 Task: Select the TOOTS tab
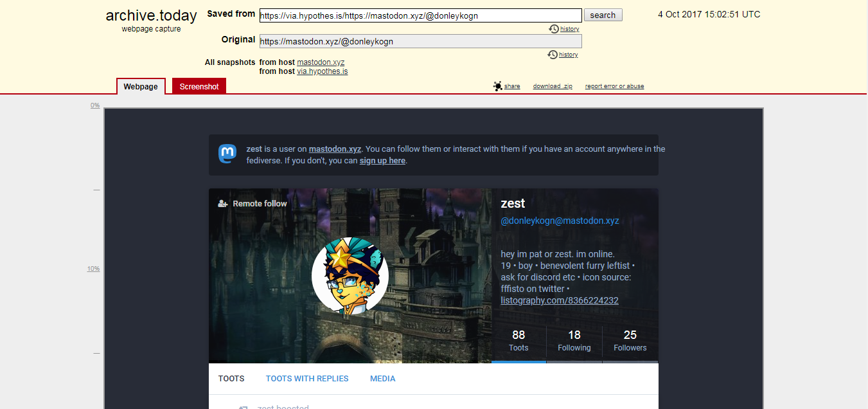[231, 379]
